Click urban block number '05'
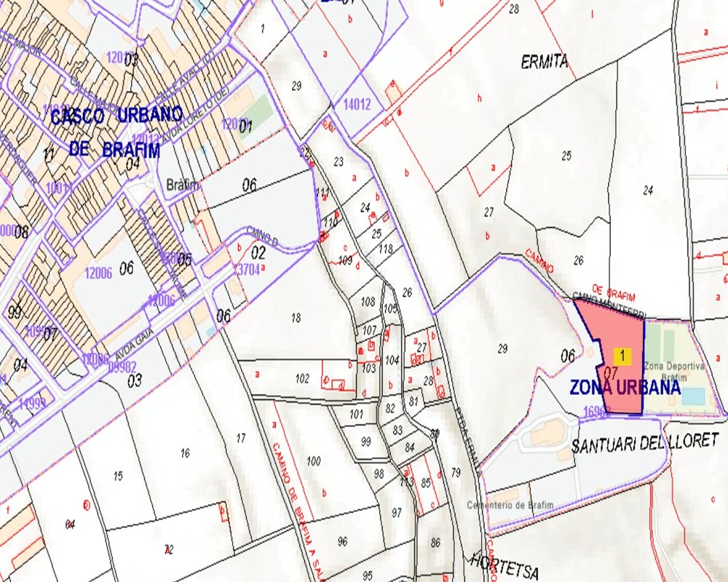The height and width of the screenshot is (582, 728). pos(185,260)
